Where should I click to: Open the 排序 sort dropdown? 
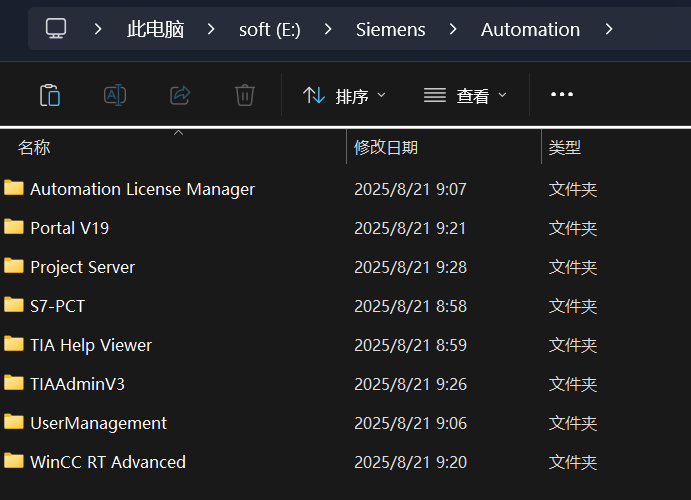[344, 96]
